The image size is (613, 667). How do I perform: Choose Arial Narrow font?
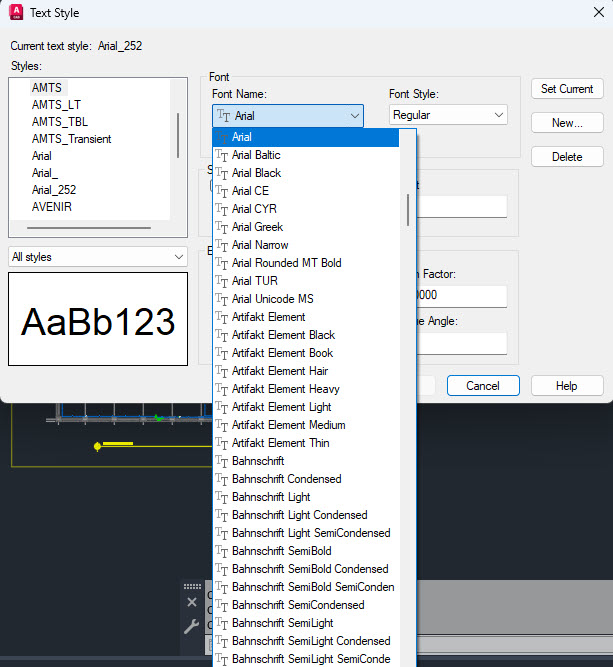(x=306, y=245)
